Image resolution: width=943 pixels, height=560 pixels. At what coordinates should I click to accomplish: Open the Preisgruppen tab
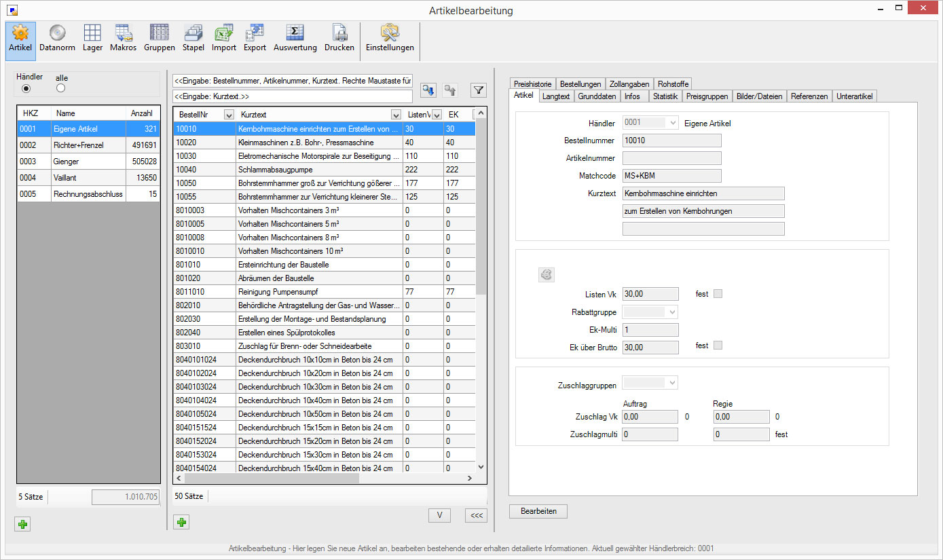707,96
